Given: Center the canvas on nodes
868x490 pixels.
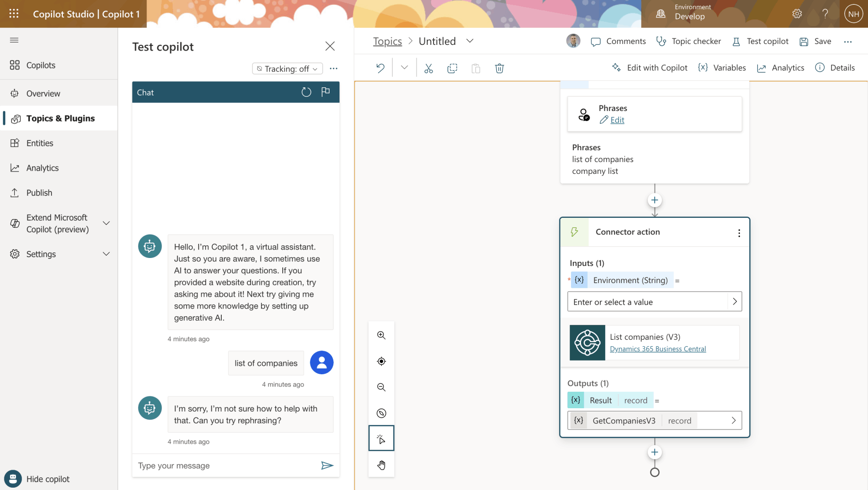Looking at the screenshot, I should click(381, 361).
